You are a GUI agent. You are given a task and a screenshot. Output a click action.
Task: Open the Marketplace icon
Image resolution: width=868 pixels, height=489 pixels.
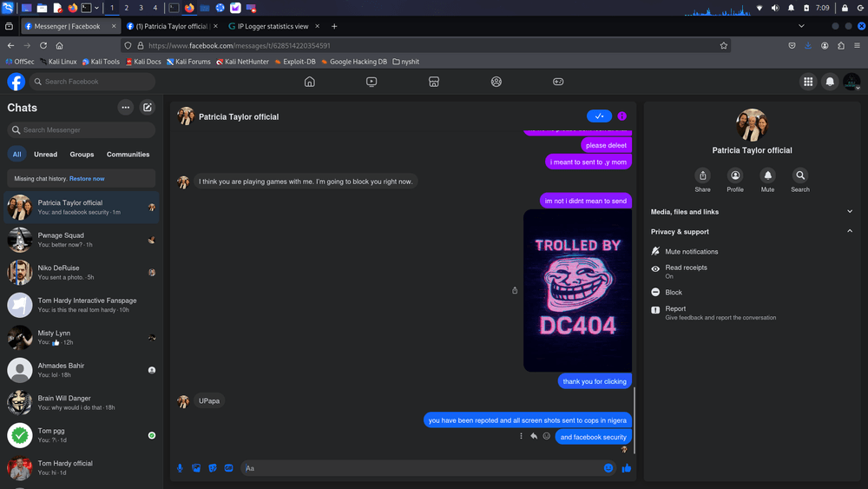click(x=434, y=82)
